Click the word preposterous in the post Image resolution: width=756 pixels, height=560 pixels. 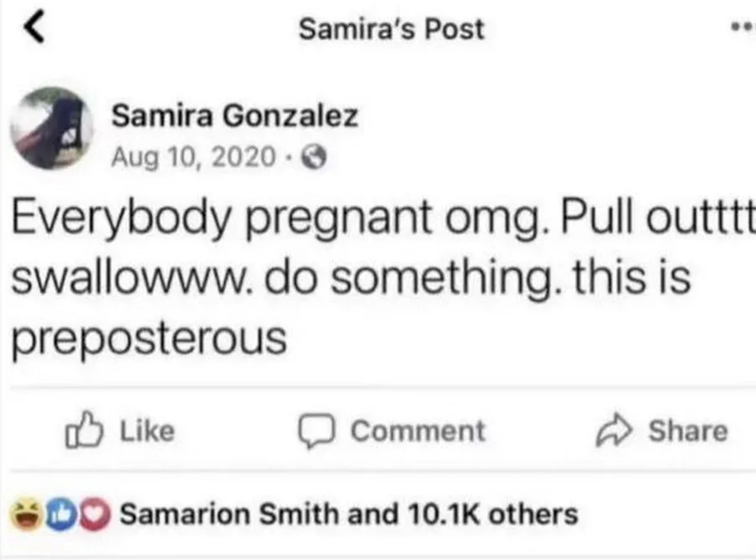150,338
